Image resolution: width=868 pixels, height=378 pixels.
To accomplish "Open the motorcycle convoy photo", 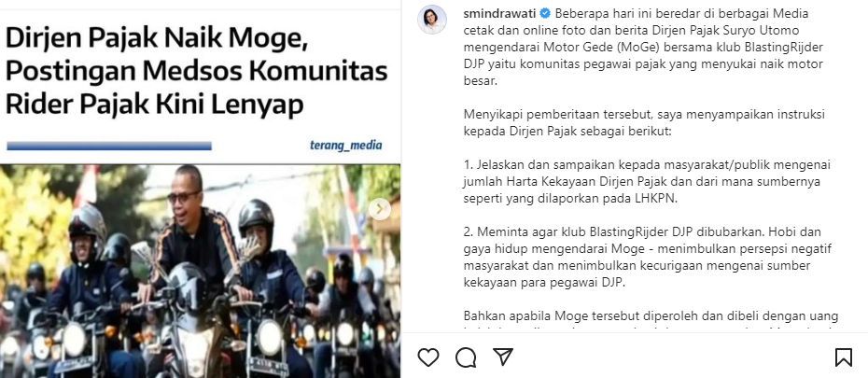I will [x=201, y=272].
